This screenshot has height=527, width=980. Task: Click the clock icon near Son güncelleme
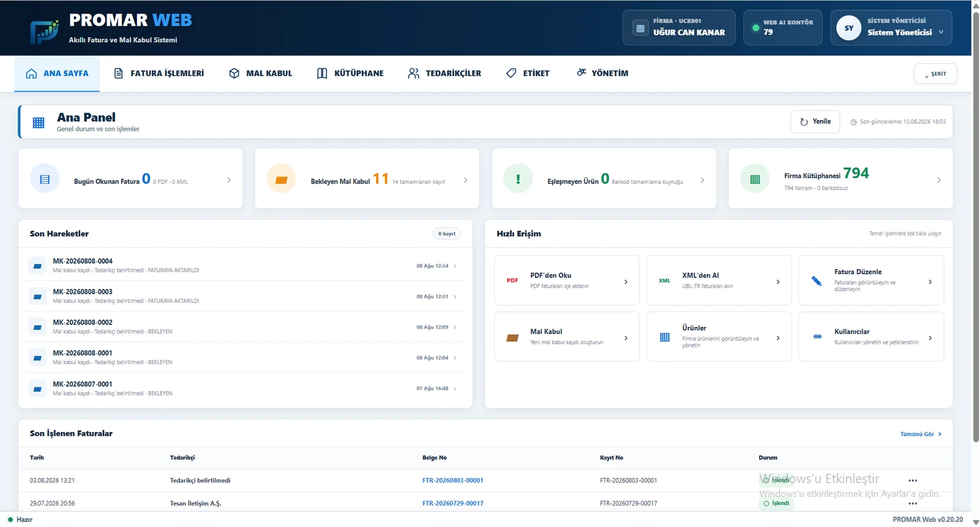click(x=853, y=122)
